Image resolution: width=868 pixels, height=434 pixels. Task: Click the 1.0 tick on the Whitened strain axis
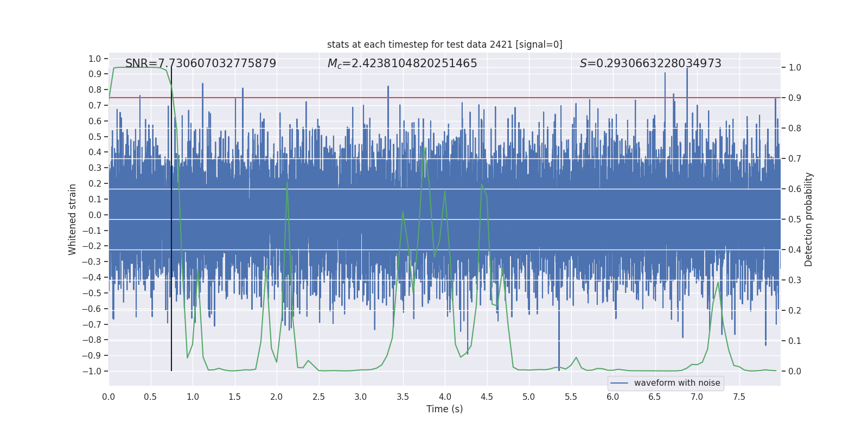coord(95,59)
